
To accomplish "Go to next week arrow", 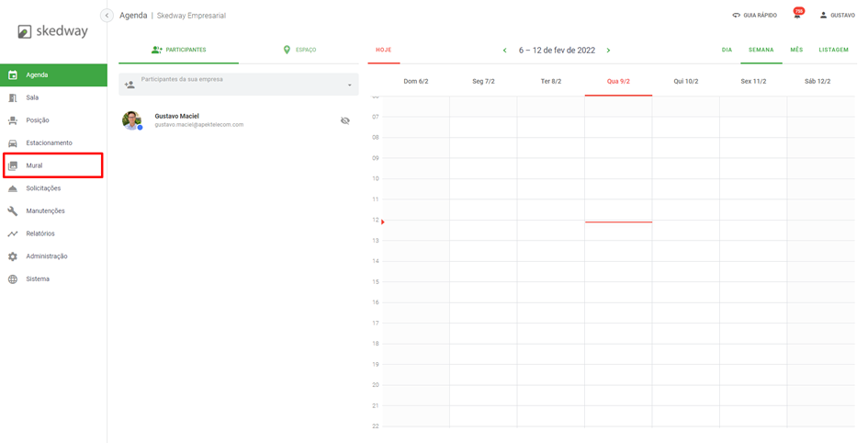I will coord(608,51).
